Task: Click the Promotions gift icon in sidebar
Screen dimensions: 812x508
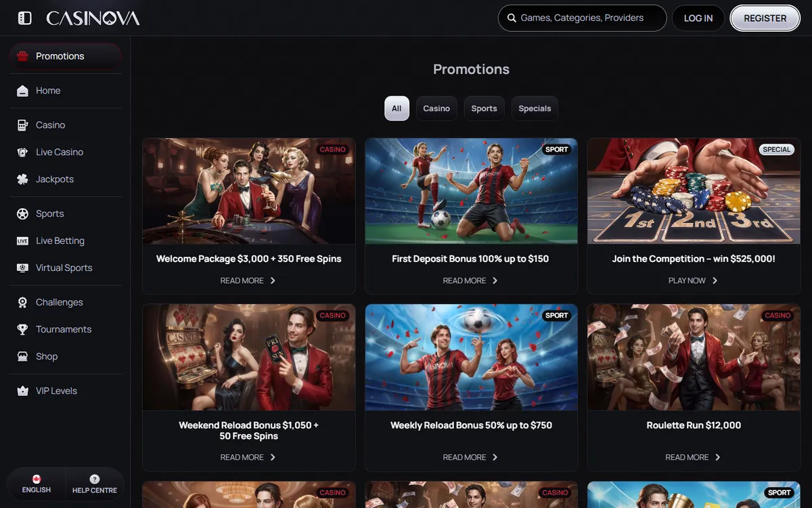Action: click(23, 56)
